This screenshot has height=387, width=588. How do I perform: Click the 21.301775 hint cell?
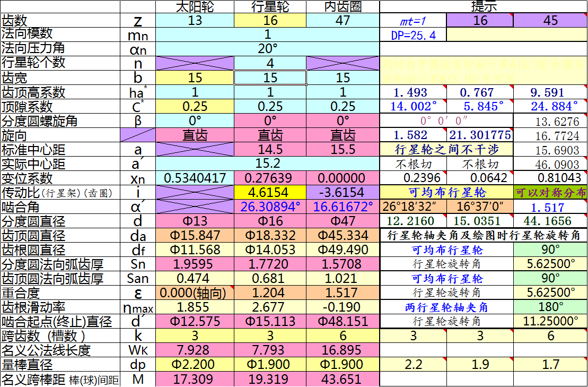(480, 135)
